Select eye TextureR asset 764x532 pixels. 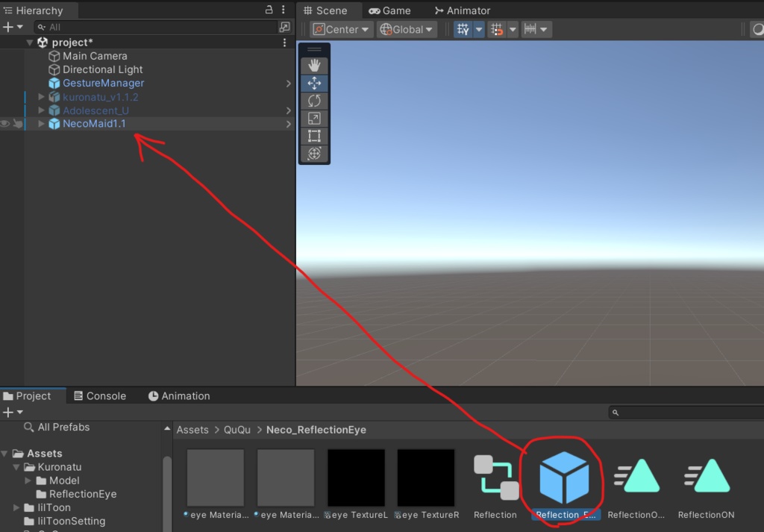[x=426, y=478]
